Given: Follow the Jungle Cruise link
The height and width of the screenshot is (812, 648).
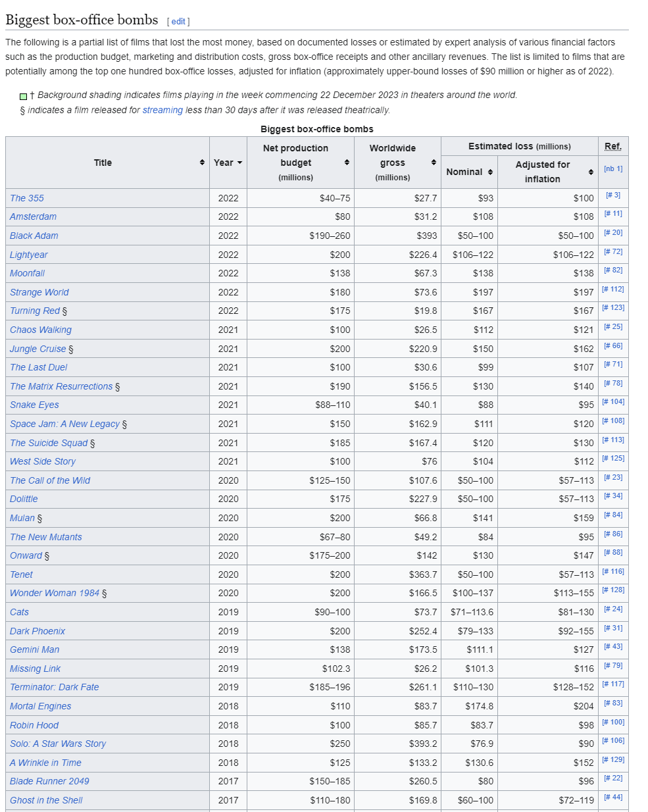Looking at the screenshot, I should pyautogui.click(x=37, y=349).
